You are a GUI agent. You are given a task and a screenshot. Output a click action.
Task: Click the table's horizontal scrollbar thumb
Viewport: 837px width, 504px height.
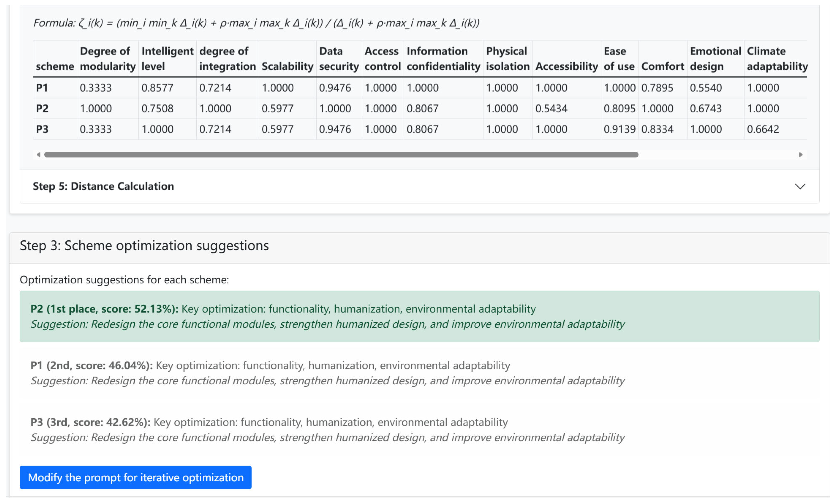(341, 155)
